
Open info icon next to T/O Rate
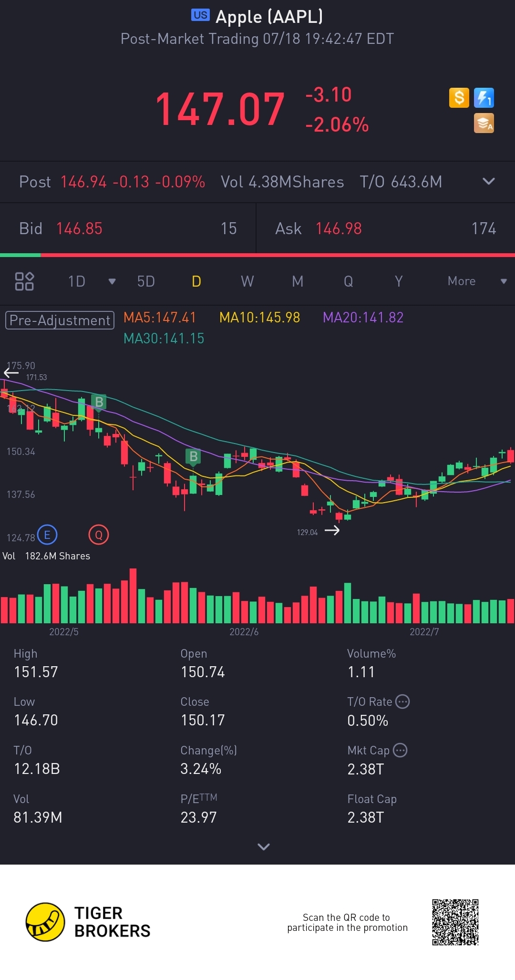point(403,701)
